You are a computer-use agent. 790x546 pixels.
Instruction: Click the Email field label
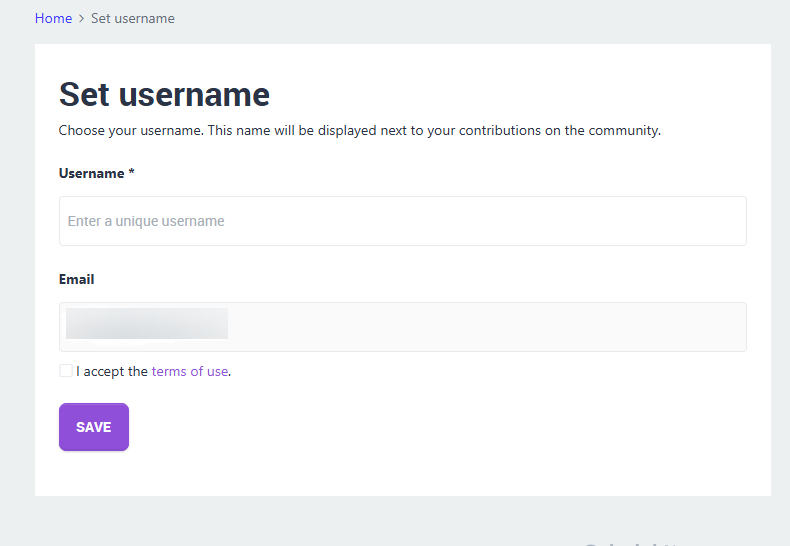tap(76, 279)
